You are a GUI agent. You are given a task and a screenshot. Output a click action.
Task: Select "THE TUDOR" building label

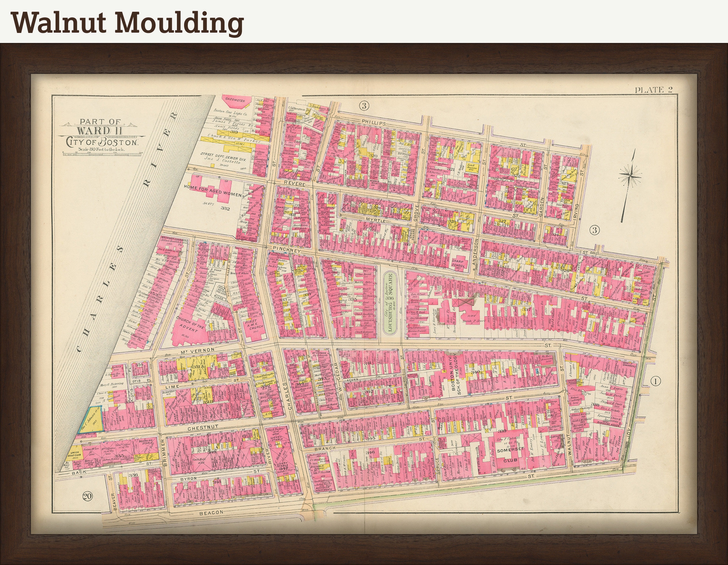tap(618, 444)
